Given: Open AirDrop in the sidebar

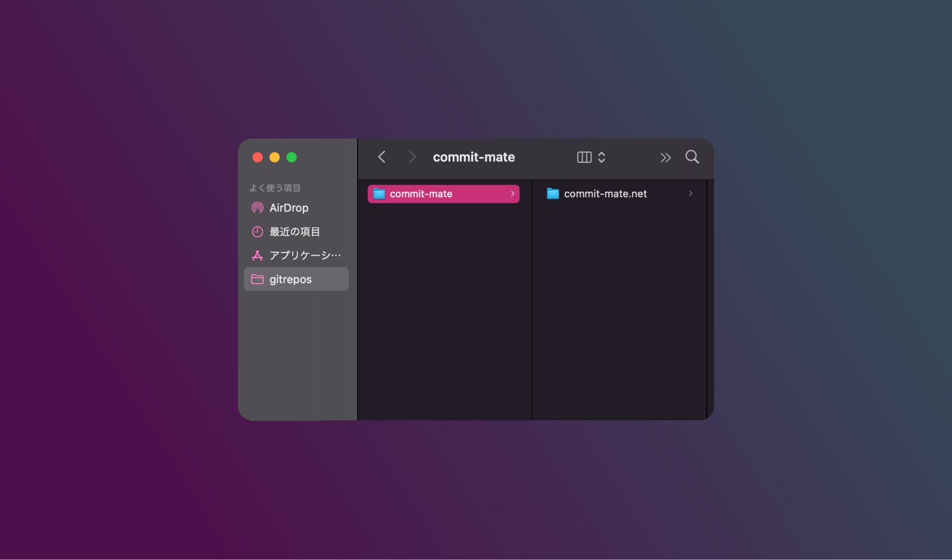Looking at the screenshot, I should (x=289, y=208).
